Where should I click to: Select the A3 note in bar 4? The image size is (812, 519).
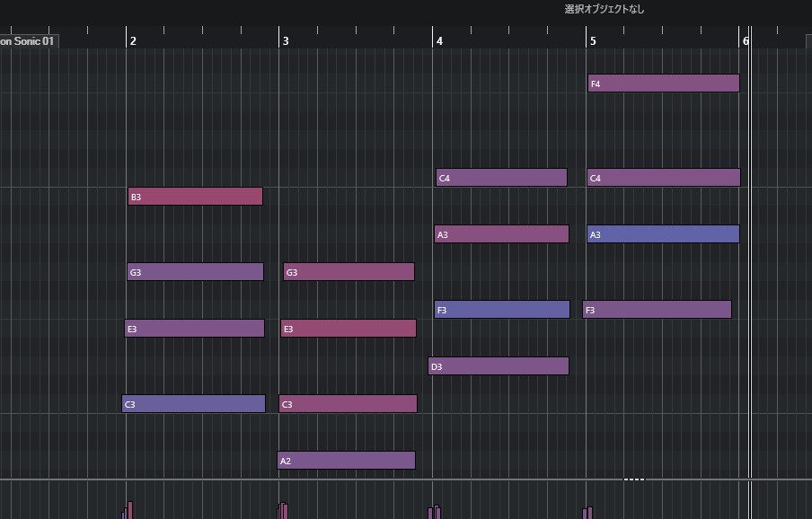502,233
